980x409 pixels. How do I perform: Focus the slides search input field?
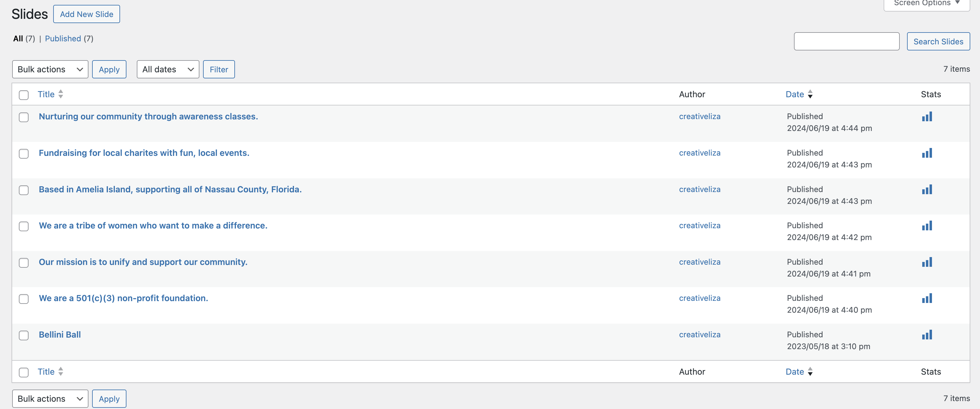tap(847, 41)
